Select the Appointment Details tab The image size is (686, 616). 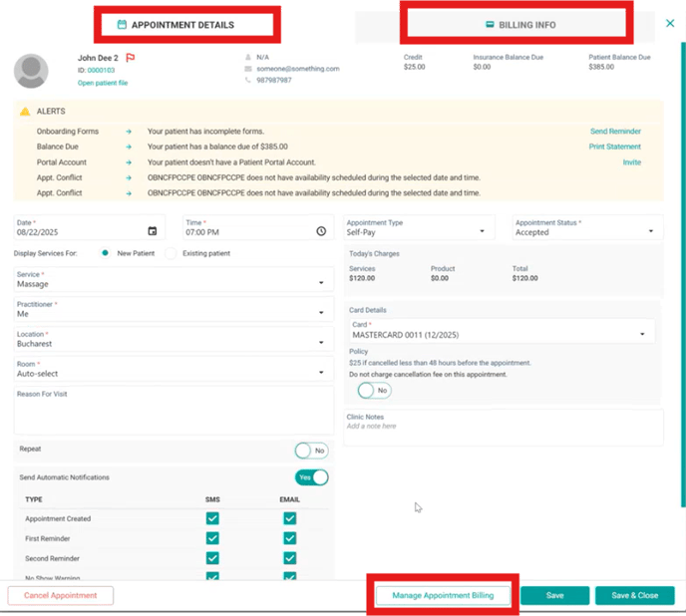click(188, 24)
